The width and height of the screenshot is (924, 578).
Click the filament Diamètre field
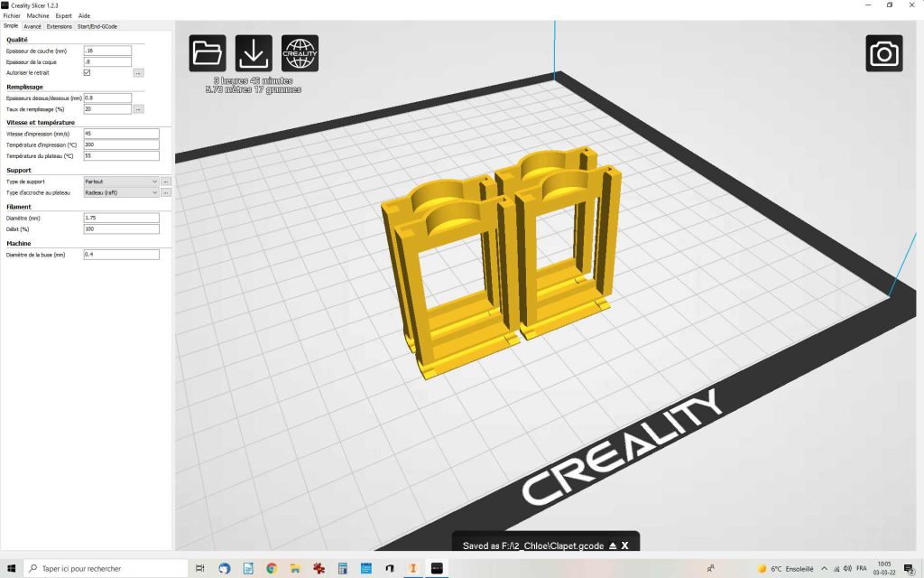click(x=122, y=218)
